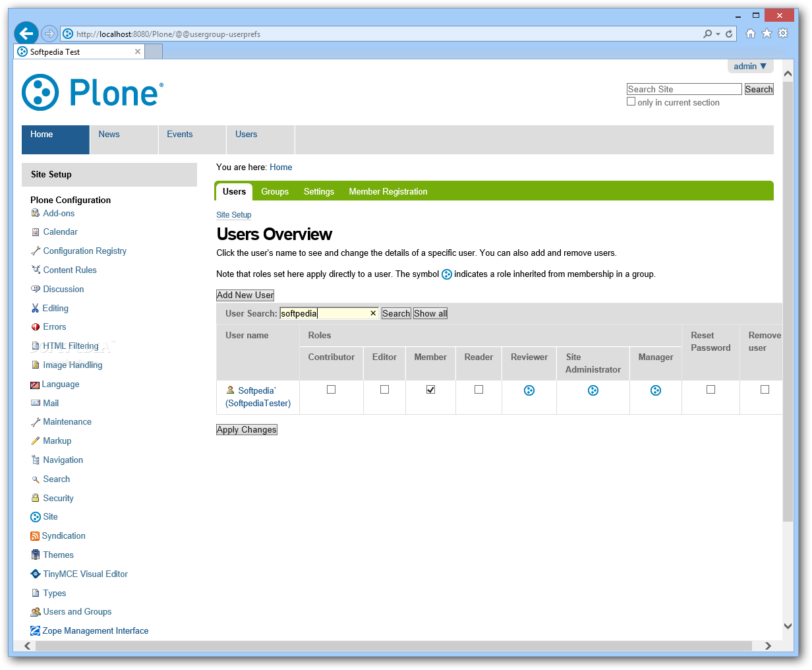Click the Home breadcrumb link
Viewport: 812px width, 670px height.
tap(281, 167)
